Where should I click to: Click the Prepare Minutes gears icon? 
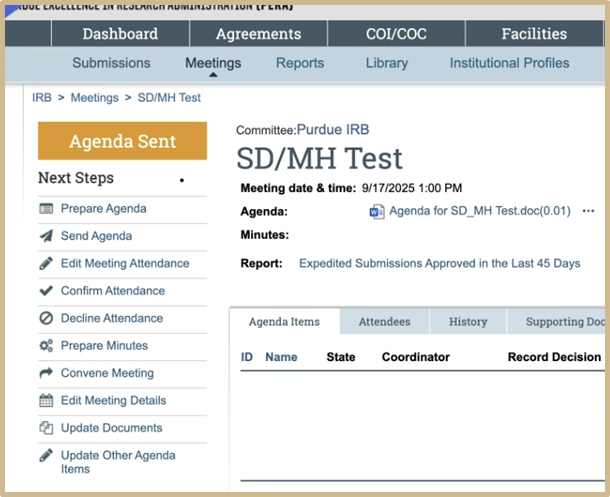tap(46, 346)
